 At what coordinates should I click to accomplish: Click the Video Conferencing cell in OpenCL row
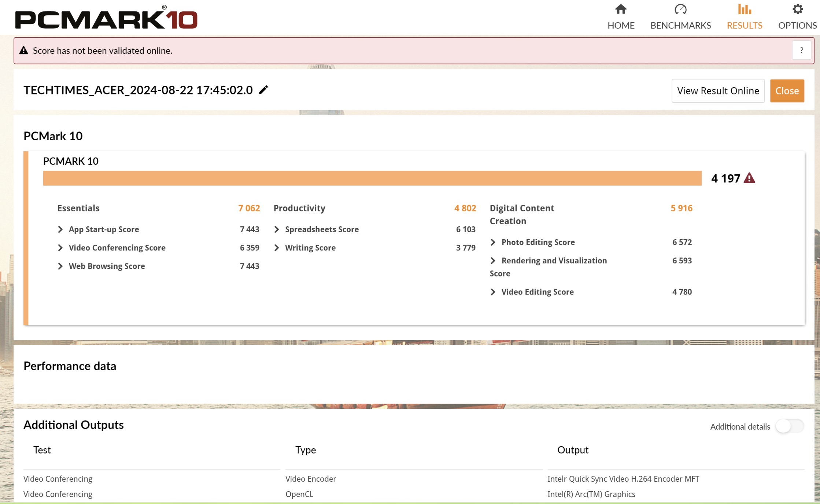pos(58,494)
